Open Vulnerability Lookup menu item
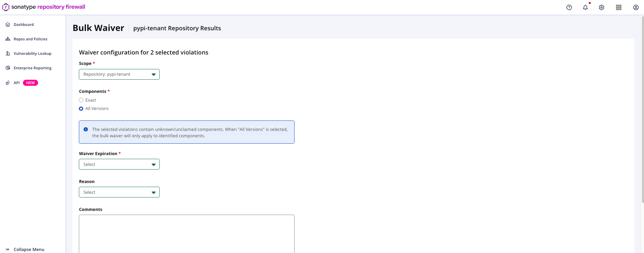This screenshot has width=644, height=253. click(33, 53)
